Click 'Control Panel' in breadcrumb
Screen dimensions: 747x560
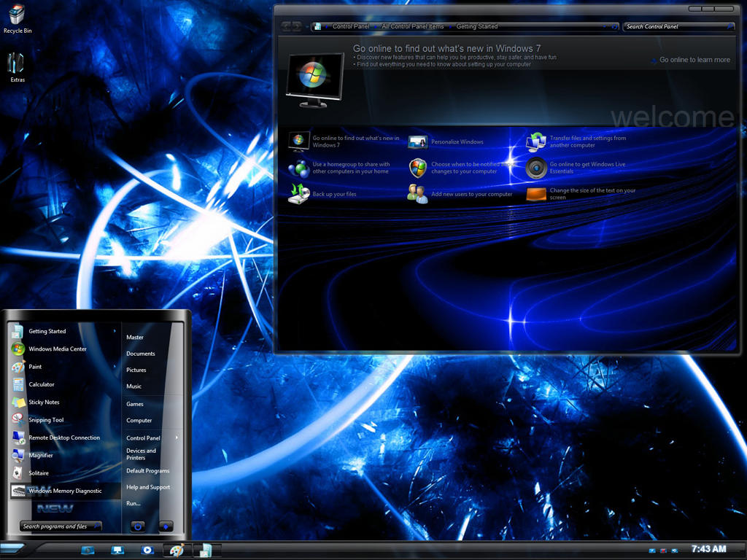point(351,27)
